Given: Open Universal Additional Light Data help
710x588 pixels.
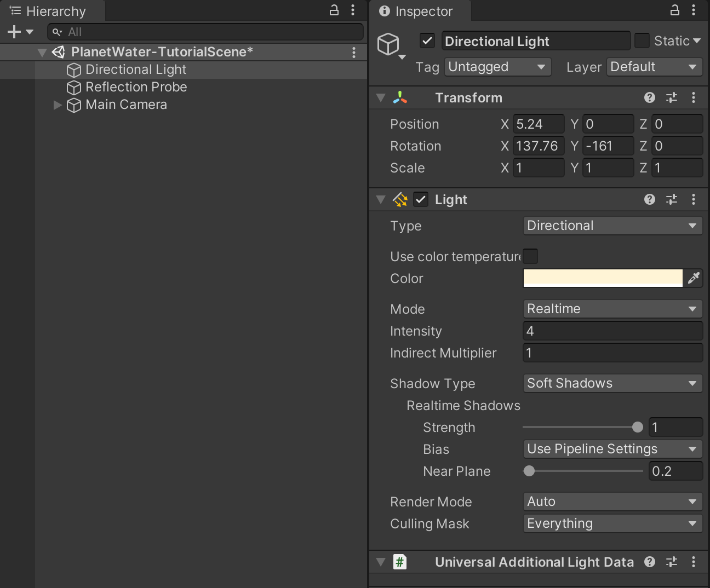Looking at the screenshot, I should [x=650, y=562].
